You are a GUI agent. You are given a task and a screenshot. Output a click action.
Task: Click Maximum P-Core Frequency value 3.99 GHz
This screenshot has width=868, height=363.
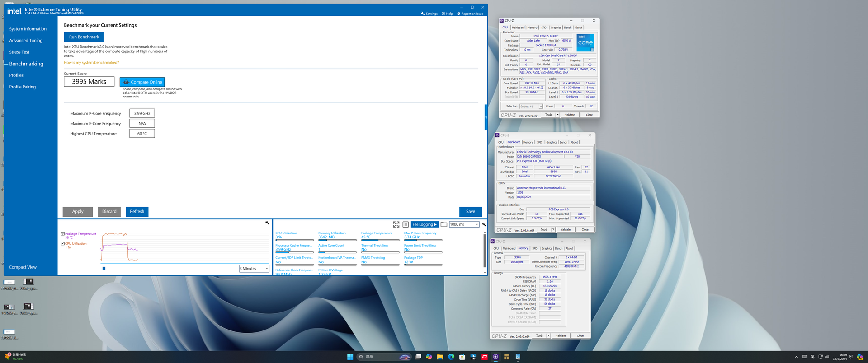tap(142, 113)
